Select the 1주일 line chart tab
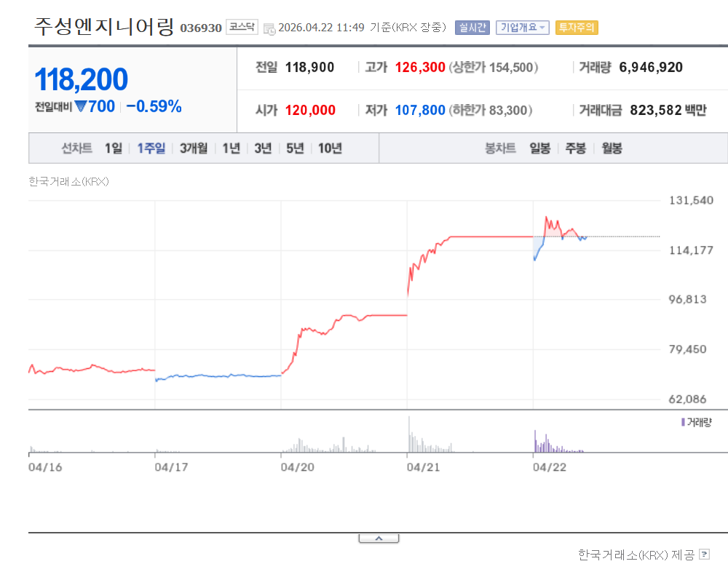 coord(151,148)
